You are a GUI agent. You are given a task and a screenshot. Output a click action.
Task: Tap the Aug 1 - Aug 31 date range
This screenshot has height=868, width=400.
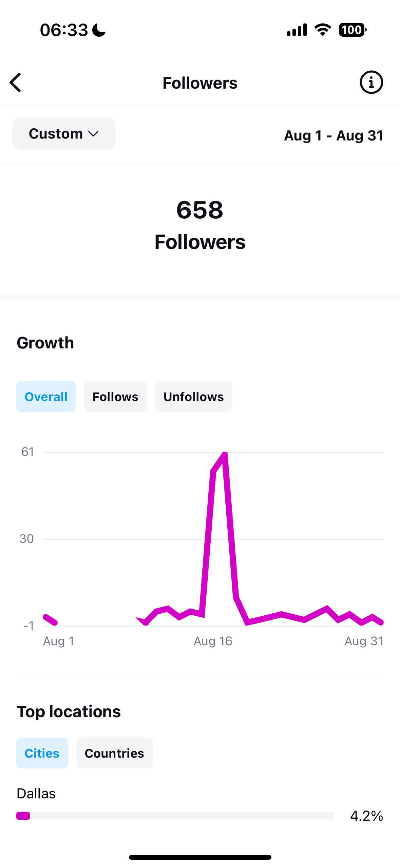pos(334,135)
